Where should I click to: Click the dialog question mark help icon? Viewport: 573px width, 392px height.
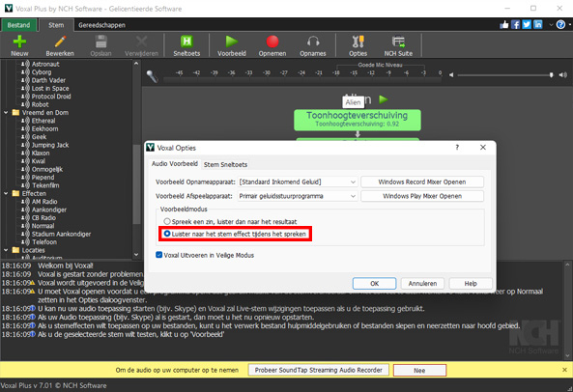point(457,147)
